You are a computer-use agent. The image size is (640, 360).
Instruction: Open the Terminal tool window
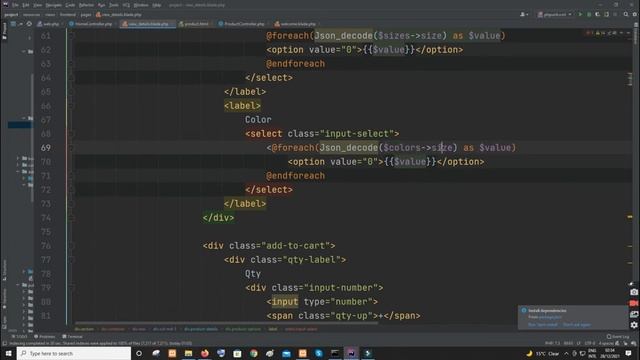pyautogui.click(x=72, y=337)
